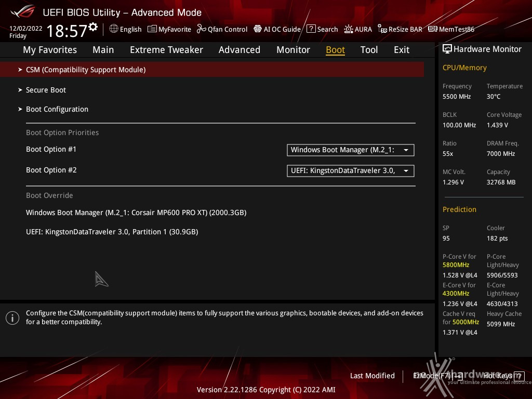Launch MemTest86 icon
The width and height of the screenshot is (532, 399).
(x=433, y=29)
